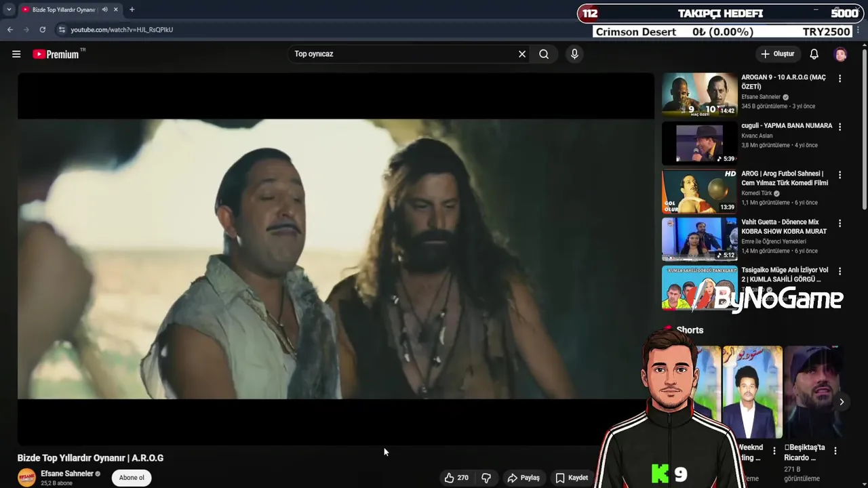The height and width of the screenshot is (488, 868).
Task: Open the account avatar menu
Action: pyautogui.click(x=840, y=54)
